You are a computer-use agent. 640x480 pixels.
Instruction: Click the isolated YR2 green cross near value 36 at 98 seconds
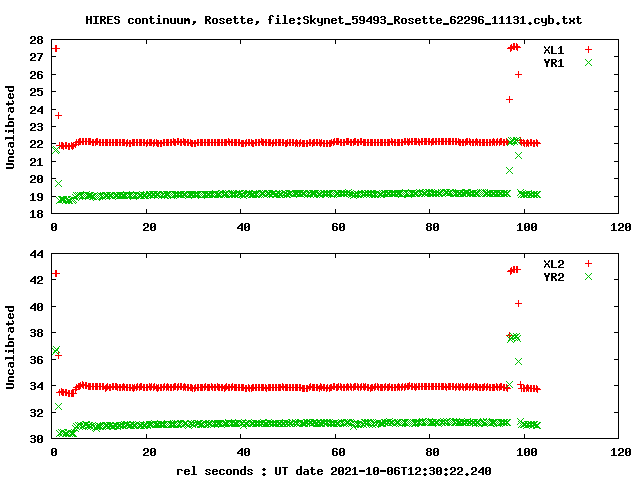[x=518, y=362]
